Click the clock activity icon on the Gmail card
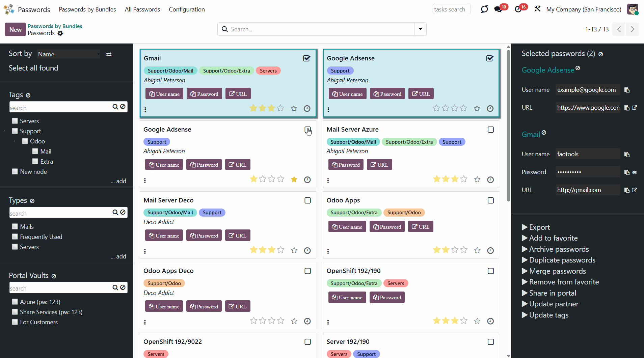 coord(307,108)
